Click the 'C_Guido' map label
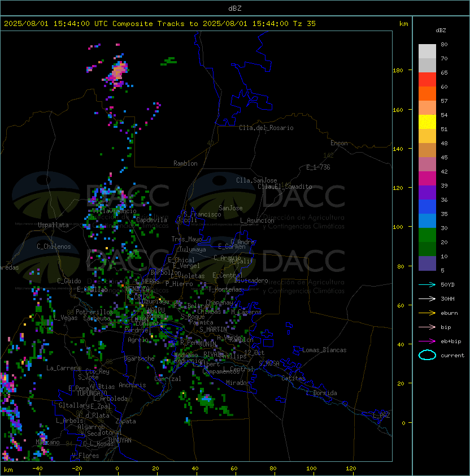 (69, 281)
